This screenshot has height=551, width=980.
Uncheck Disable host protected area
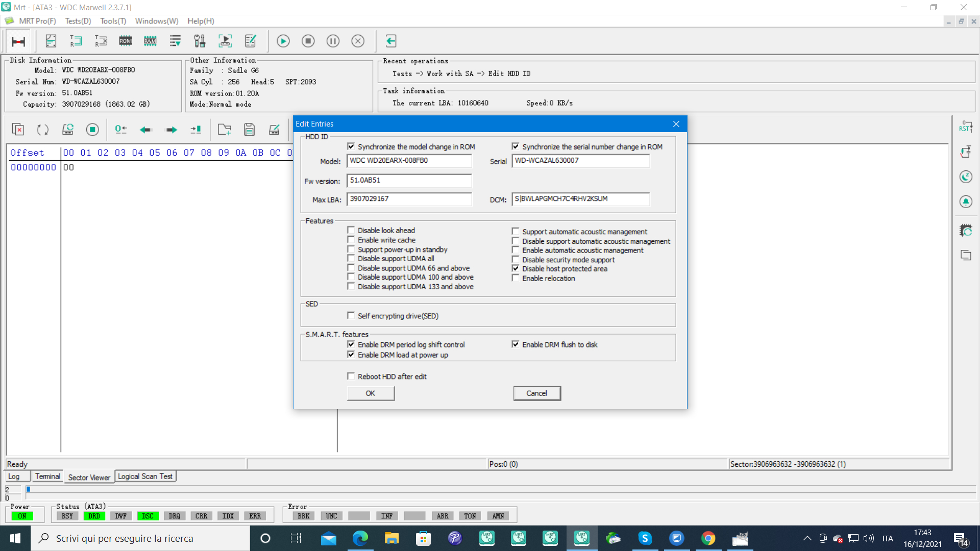coord(516,268)
